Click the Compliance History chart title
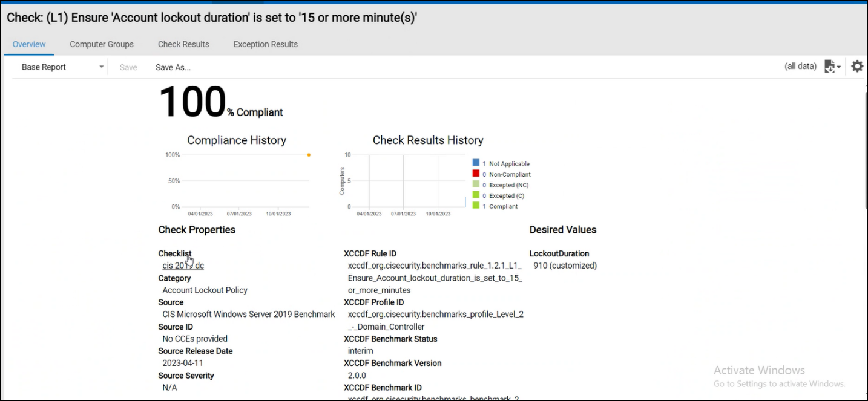This screenshot has height=401, width=868. pyautogui.click(x=237, y=140)
